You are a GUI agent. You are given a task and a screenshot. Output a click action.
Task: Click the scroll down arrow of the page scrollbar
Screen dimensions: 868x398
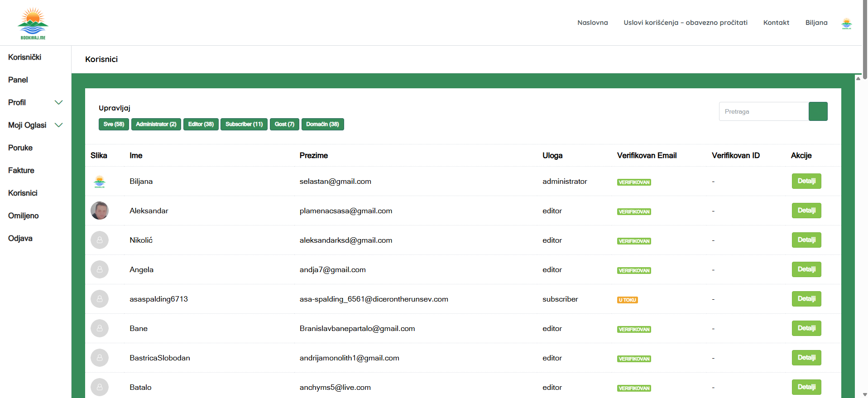pyautogui.click(x=865, y=394)
